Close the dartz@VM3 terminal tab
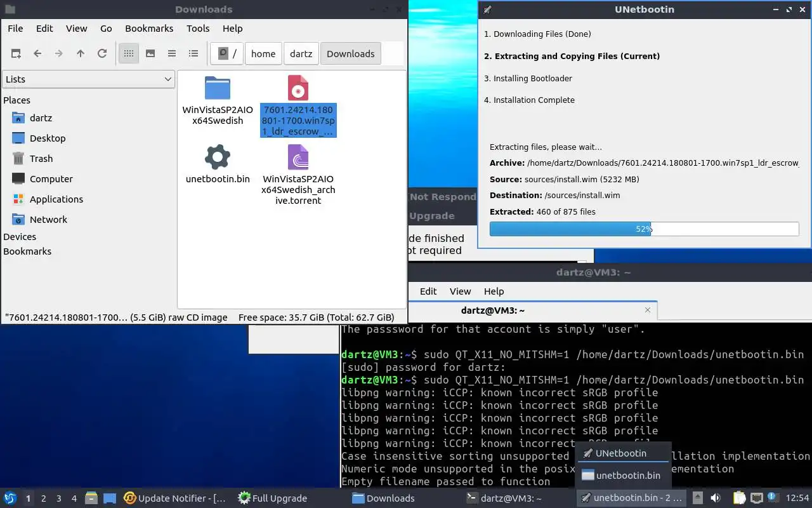Viewport: 812px width, 508px height. 648,310
